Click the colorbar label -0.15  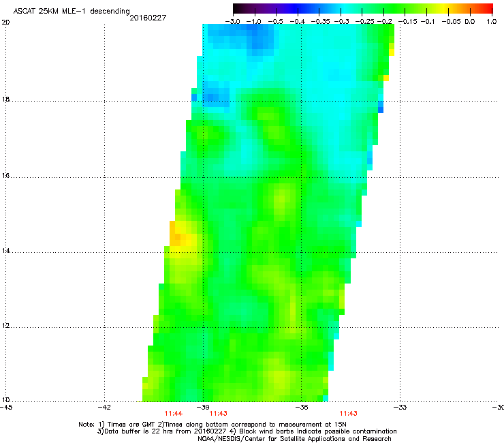tap(407, 22)
